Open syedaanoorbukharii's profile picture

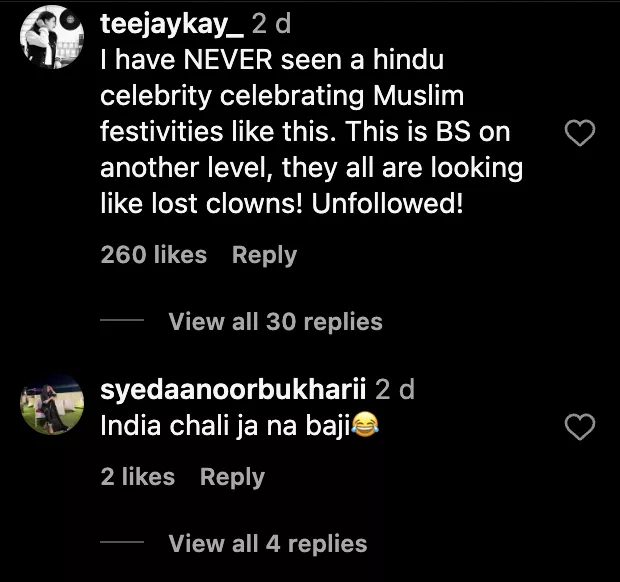tap(50, 406)
